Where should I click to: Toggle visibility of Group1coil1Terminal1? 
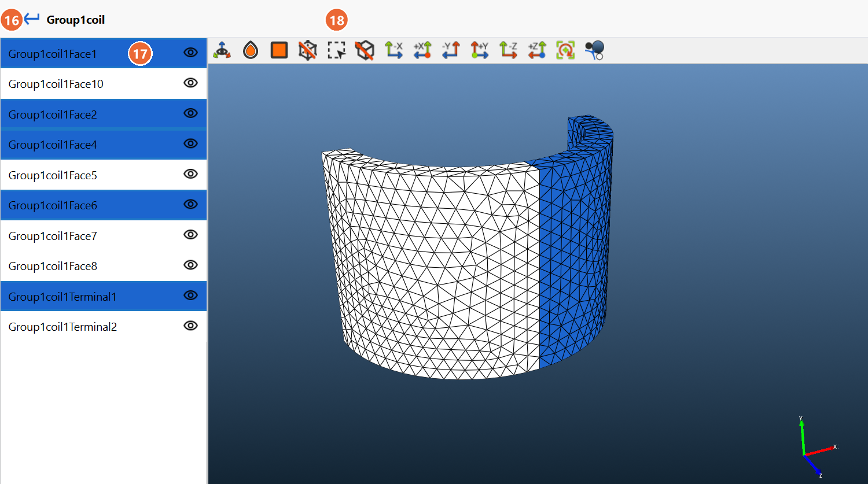point(190,295)
